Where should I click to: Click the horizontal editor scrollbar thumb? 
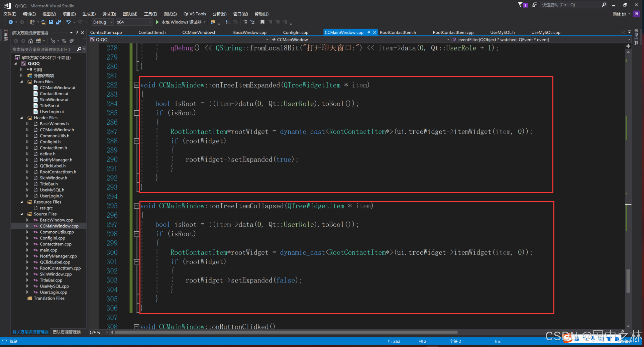tap(286, 332)
